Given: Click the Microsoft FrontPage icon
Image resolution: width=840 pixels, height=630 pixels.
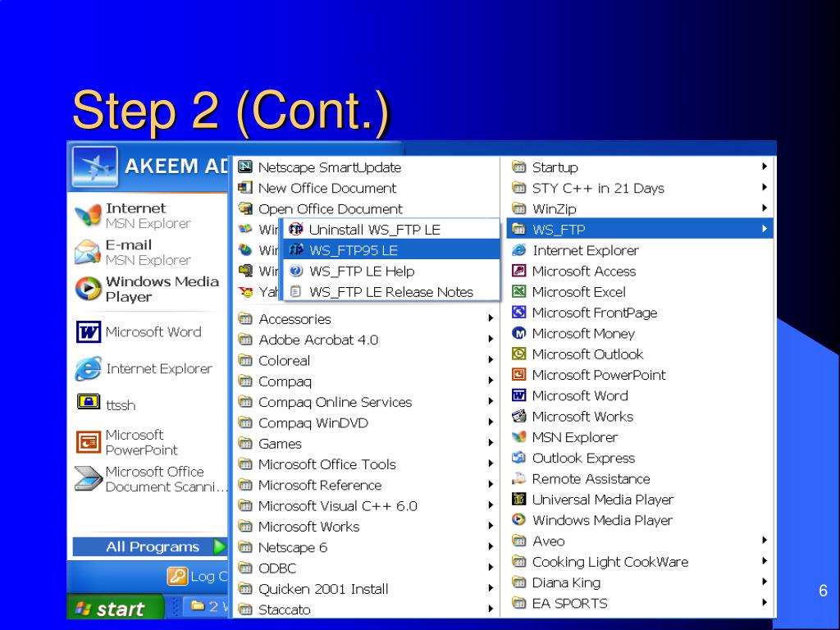Looking at the screenshot, I should pos(518,312).
